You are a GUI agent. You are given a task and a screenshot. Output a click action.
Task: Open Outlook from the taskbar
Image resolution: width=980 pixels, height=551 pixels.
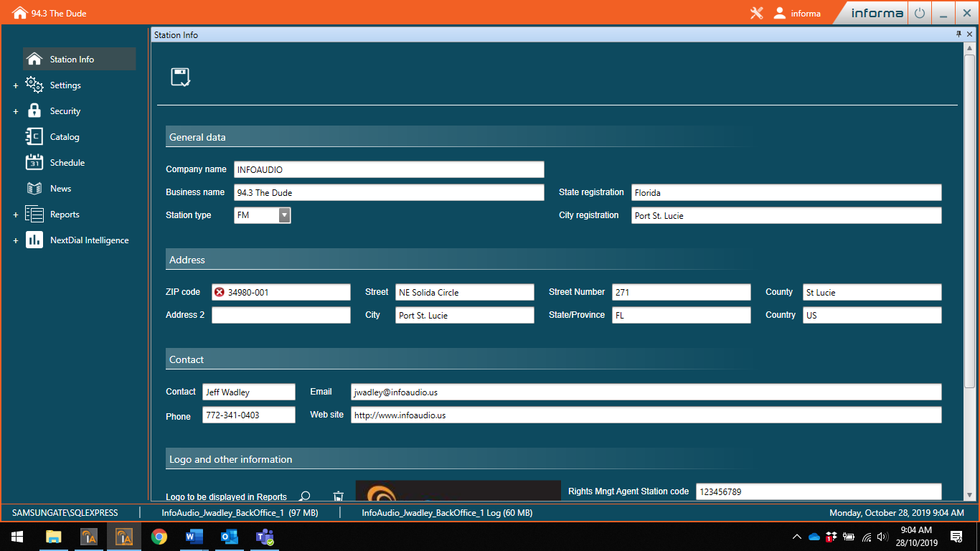point(229,536)
